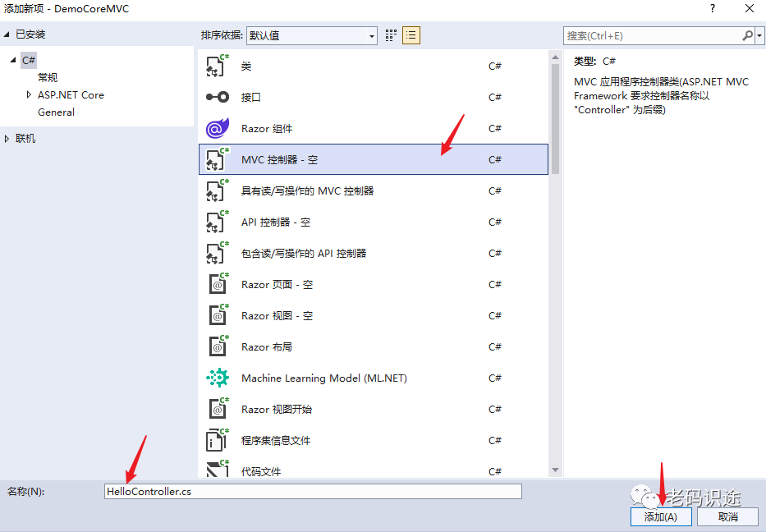Switch to small icons grid view
This screenshot has width=766, height=532.
391,35
